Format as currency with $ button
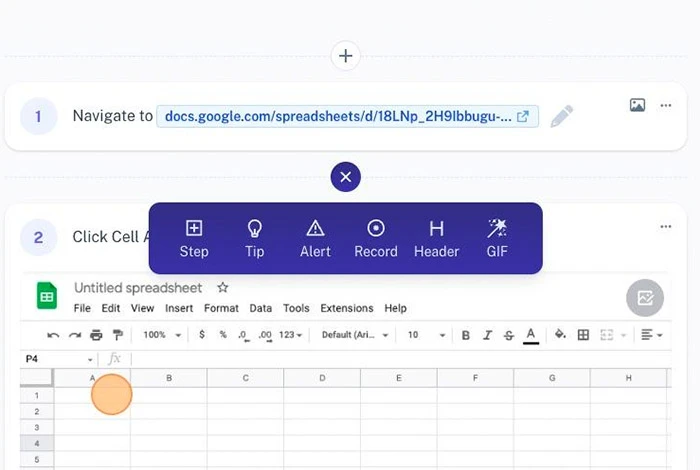The height and width of the screenshot is (470, 700). coord(202,334)
